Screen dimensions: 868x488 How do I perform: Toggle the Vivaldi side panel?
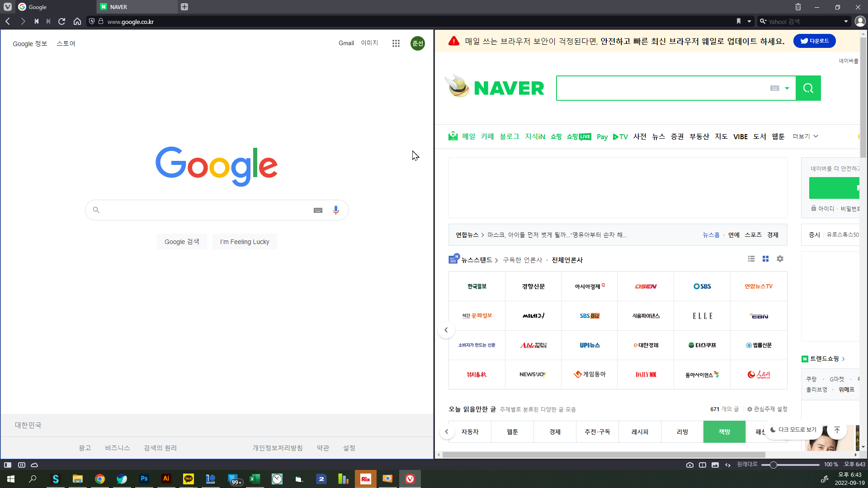coord(8,465)
